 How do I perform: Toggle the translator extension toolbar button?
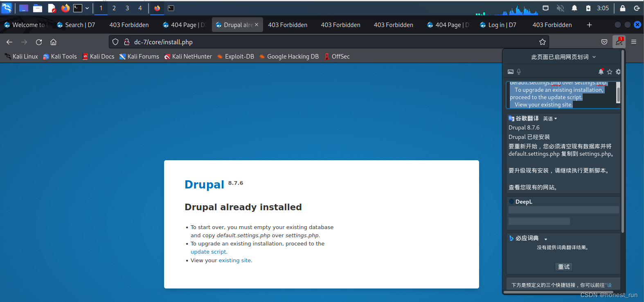[619, 42]
